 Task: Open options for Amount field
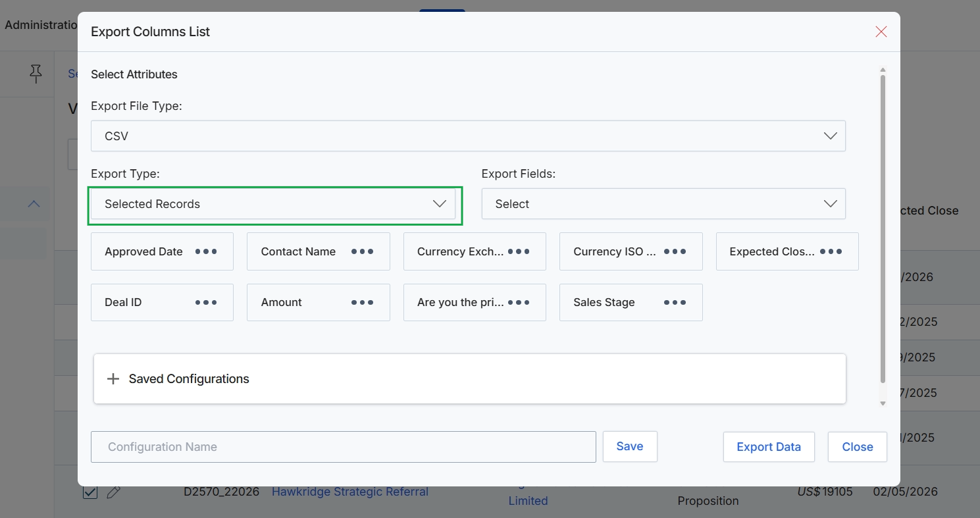pyautogui.click(x=363, y=302)
